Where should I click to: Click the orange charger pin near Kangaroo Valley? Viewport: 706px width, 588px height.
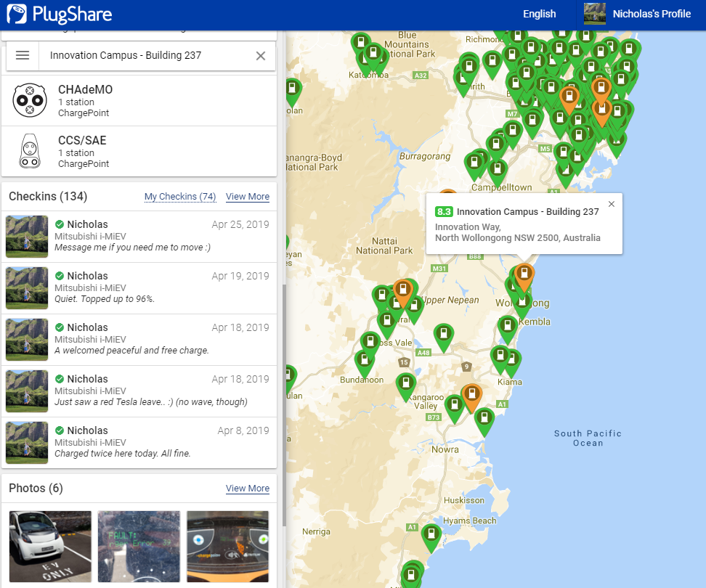[472, 397]
